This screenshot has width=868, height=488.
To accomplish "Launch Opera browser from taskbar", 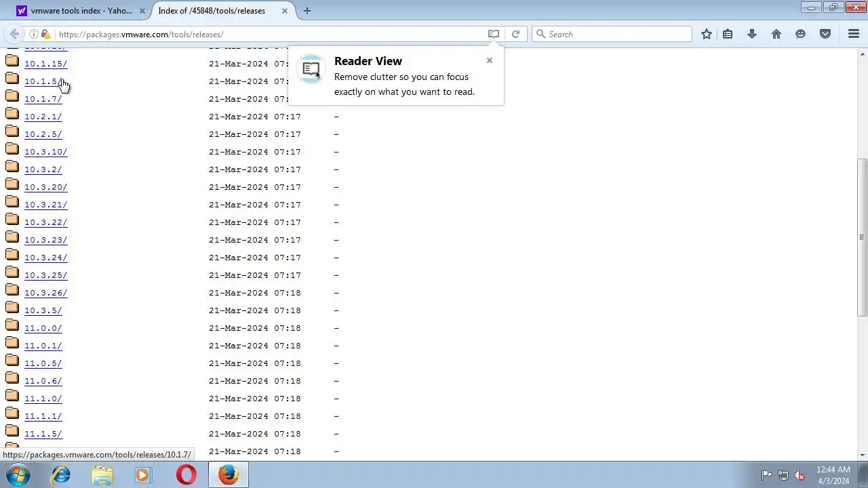I will (x=186, y=475).
